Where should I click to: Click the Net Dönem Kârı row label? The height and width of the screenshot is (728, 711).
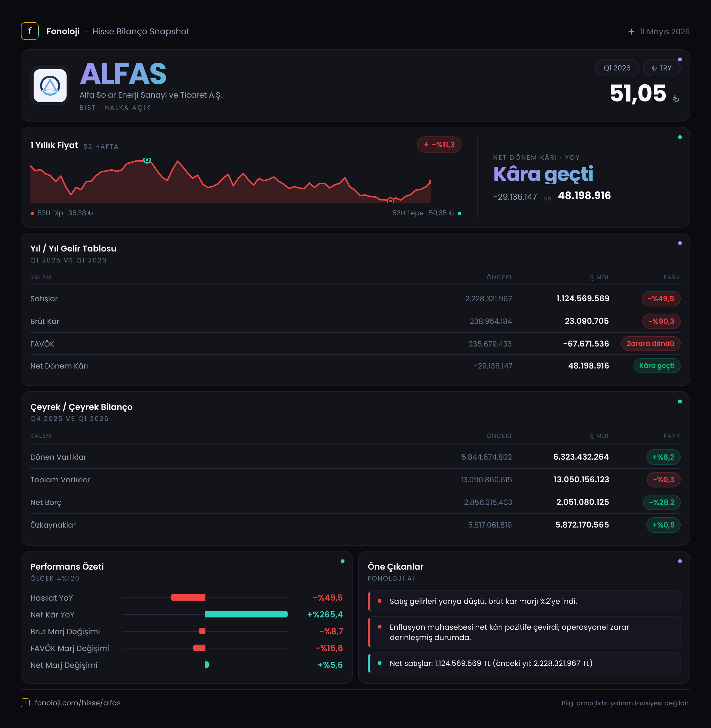coord(59,366)
